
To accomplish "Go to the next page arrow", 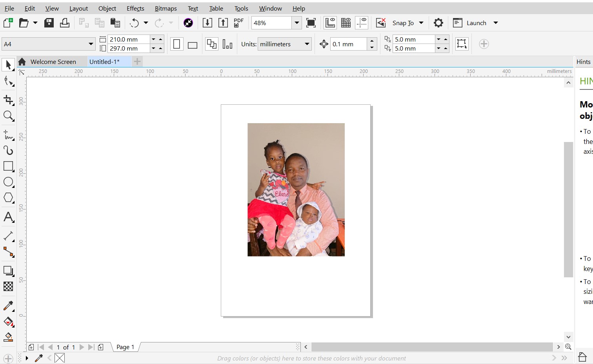I will point(82,347).
